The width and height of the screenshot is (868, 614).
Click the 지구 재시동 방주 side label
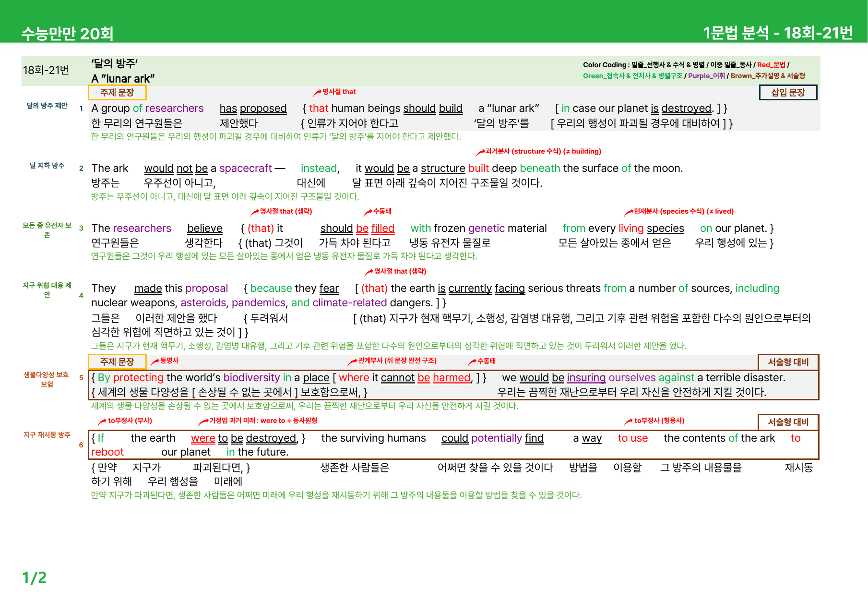(47, 434)
